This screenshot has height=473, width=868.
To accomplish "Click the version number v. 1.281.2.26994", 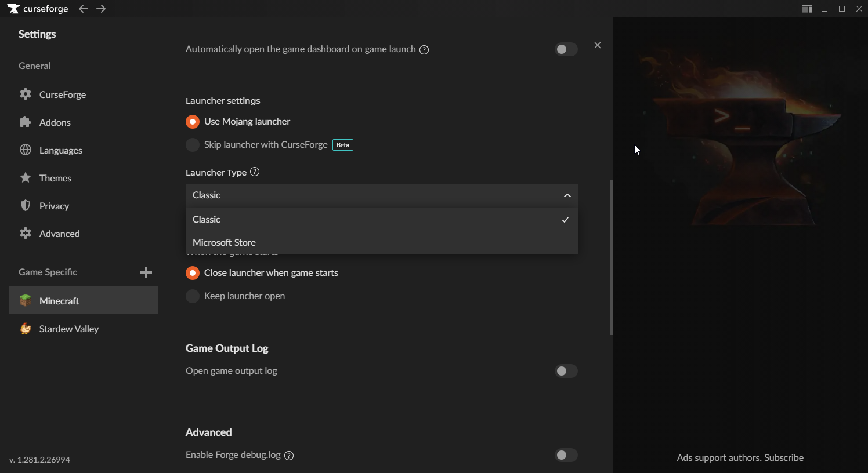I will pos(40,460).
